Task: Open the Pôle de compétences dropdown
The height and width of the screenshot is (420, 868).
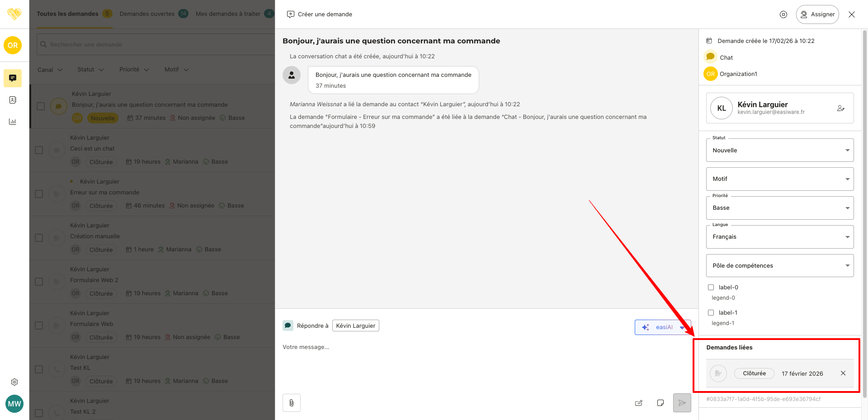Action: pos(779,266)
